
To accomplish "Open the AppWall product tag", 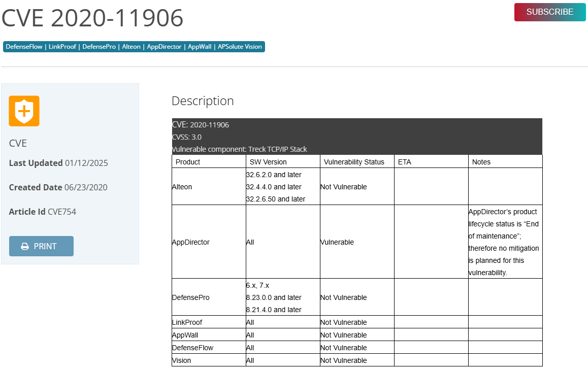I will pyautogui.click(x=200, y=47).
